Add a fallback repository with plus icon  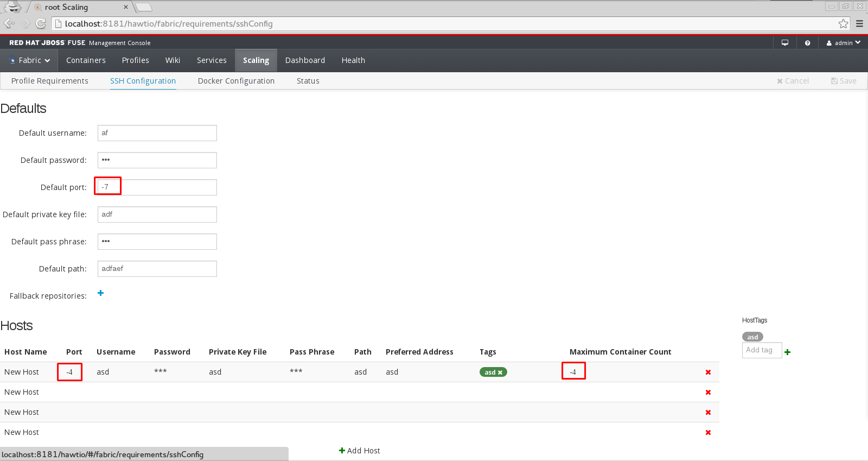click(100, 293)
